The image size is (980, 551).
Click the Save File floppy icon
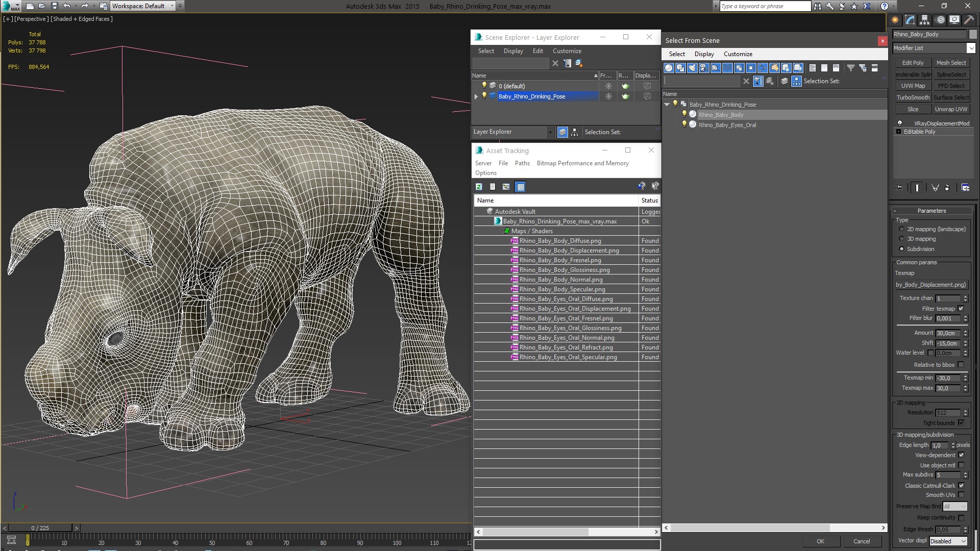tap(55, 6)
